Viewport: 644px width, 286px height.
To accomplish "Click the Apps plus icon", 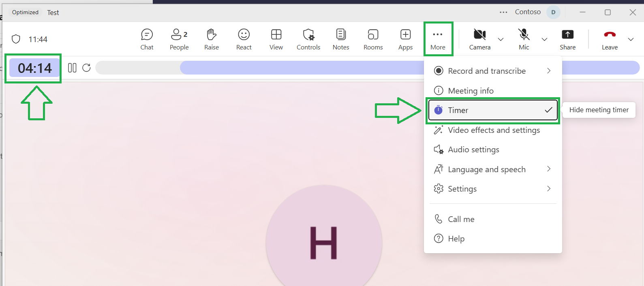I will click(405, 34).
